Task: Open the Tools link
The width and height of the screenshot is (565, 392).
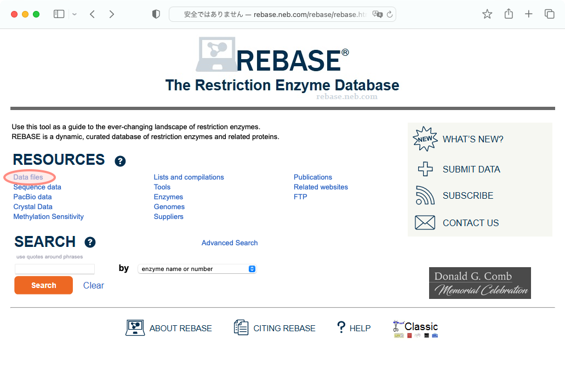Action: tap(162, 187)
